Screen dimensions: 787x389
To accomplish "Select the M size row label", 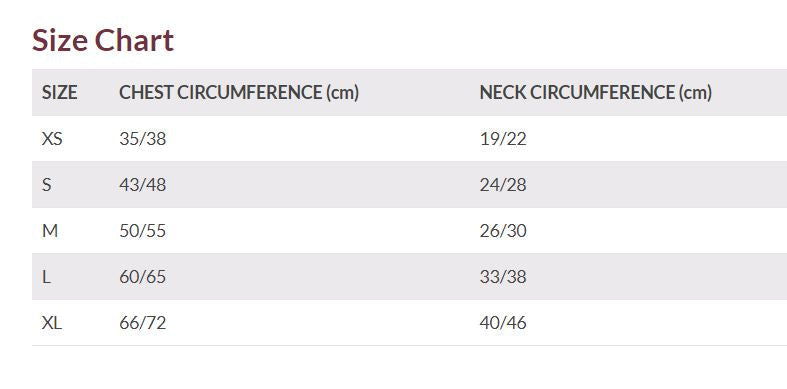I will click(50, 231).
